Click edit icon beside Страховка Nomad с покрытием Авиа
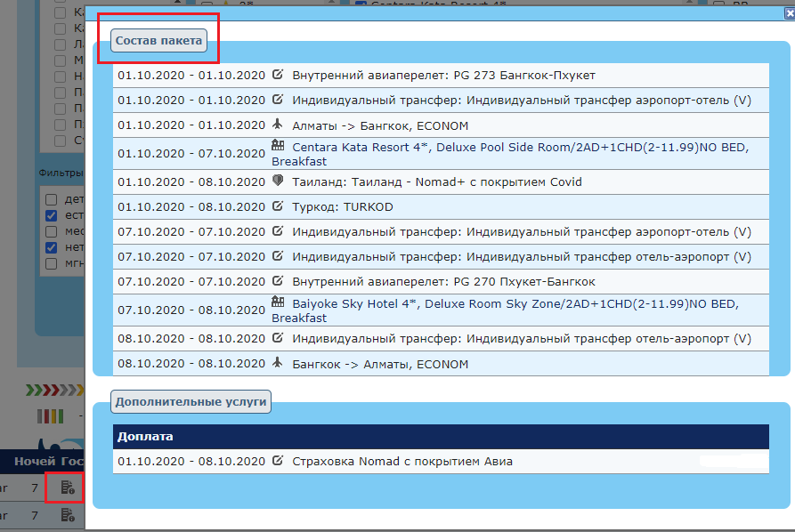 coord(278,461)
